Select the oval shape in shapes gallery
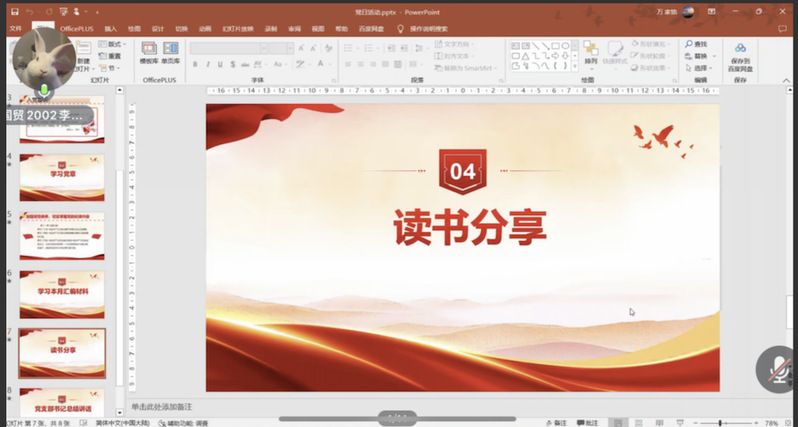798x427 pixels. [565, 46]
